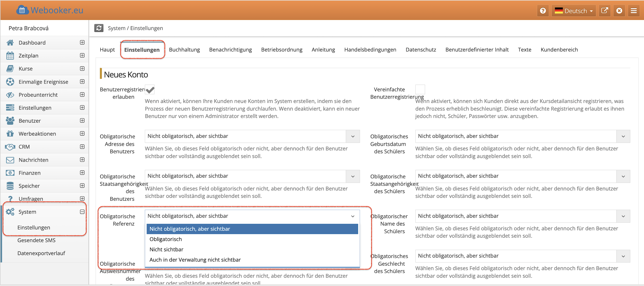The height and width of the screenshot is (286, 644).
Task: Open the hamburger menu icon
Action: pos(634,11)
